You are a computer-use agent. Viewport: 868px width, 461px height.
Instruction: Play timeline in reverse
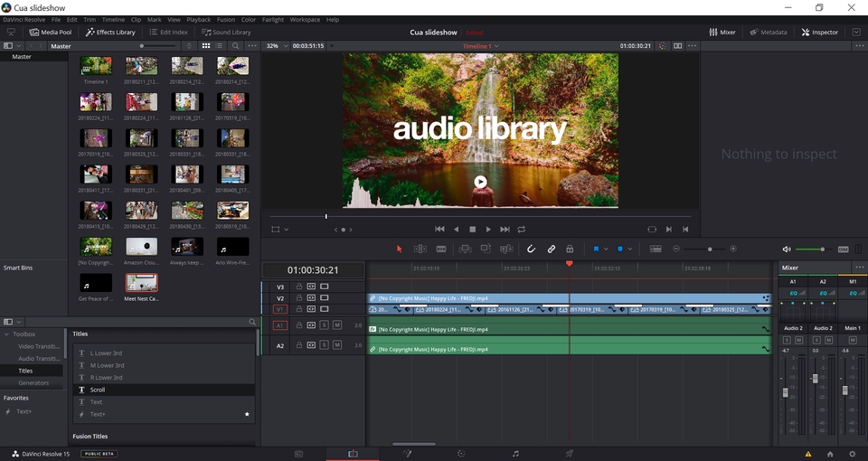(456, 229)
